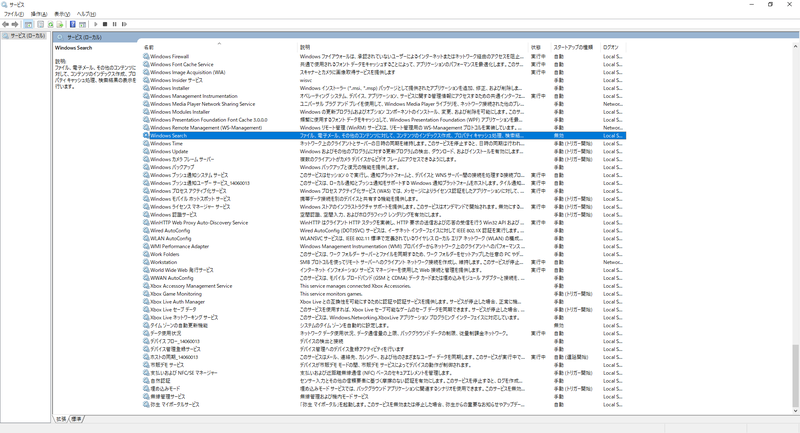Screen dimensions: 800x433
Task: Select Xbox Live ネットワーキング サービス row
Action: pos(384,317)
